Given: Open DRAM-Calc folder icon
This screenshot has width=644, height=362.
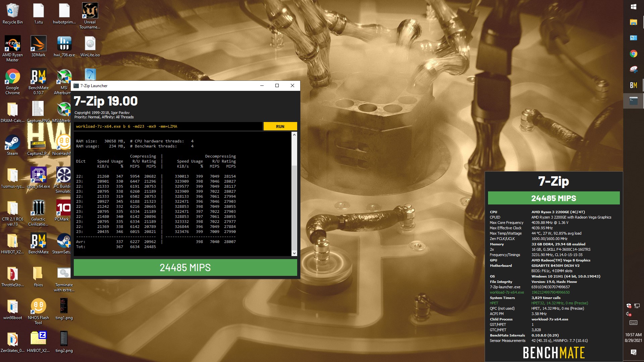Looking at the screenshot, I should click(x=13, y=112).
